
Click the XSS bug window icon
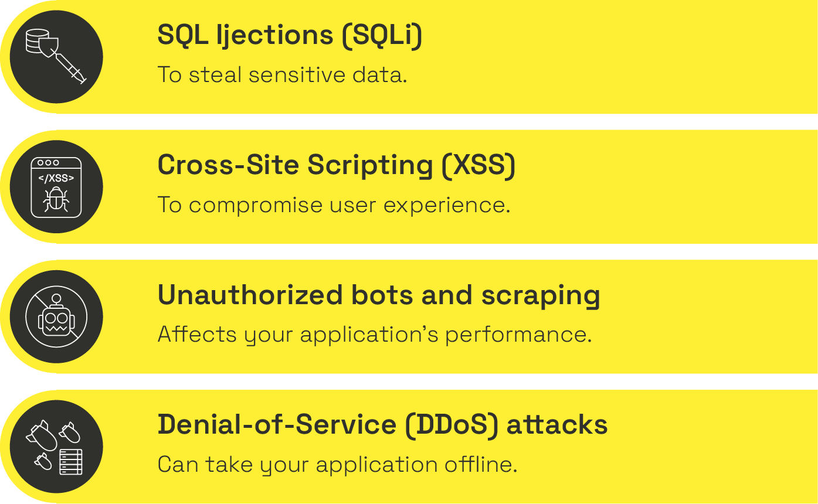(56, 187)
